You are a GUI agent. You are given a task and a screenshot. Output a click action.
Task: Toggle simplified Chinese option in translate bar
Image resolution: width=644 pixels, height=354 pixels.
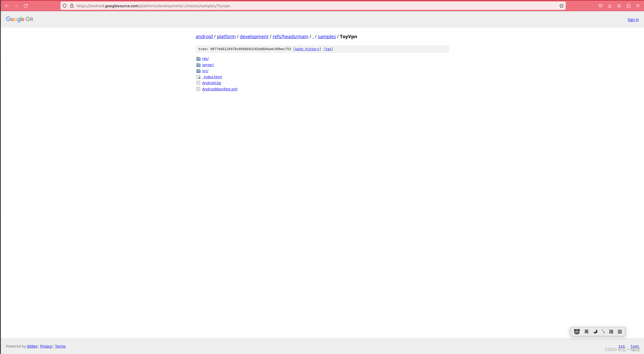pos(611,332)
